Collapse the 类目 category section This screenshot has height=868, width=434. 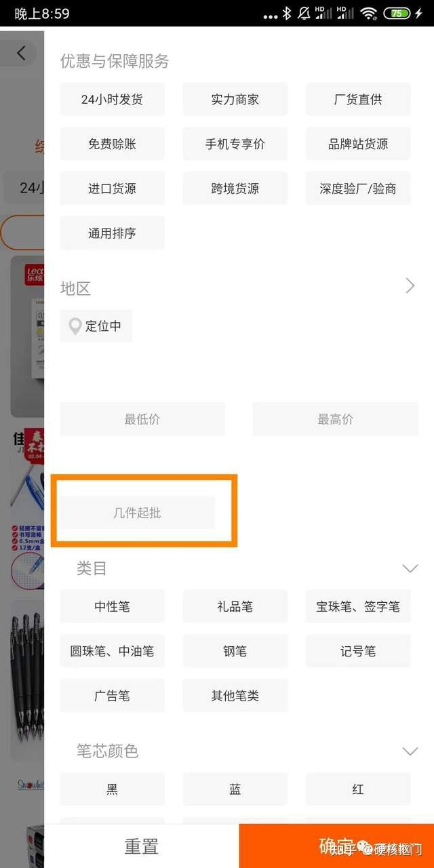tap(410, 568)
